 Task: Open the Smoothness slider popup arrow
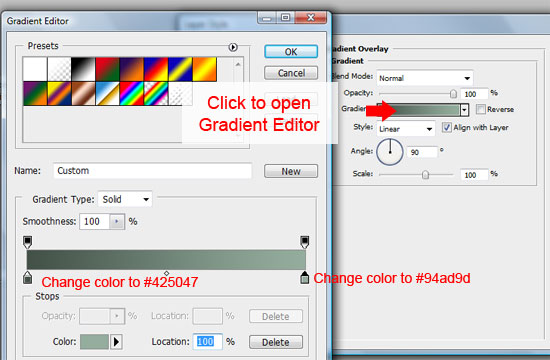(117, 222)
